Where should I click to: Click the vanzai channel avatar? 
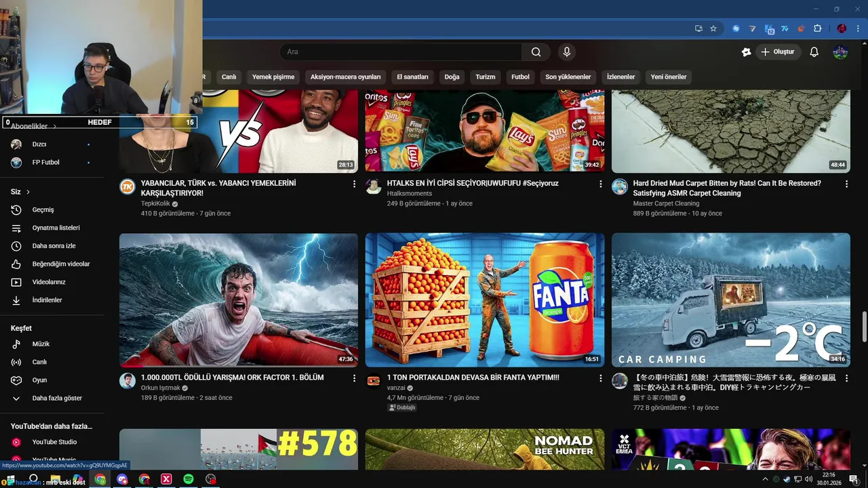pyautogui.click(x=374, y=381)
